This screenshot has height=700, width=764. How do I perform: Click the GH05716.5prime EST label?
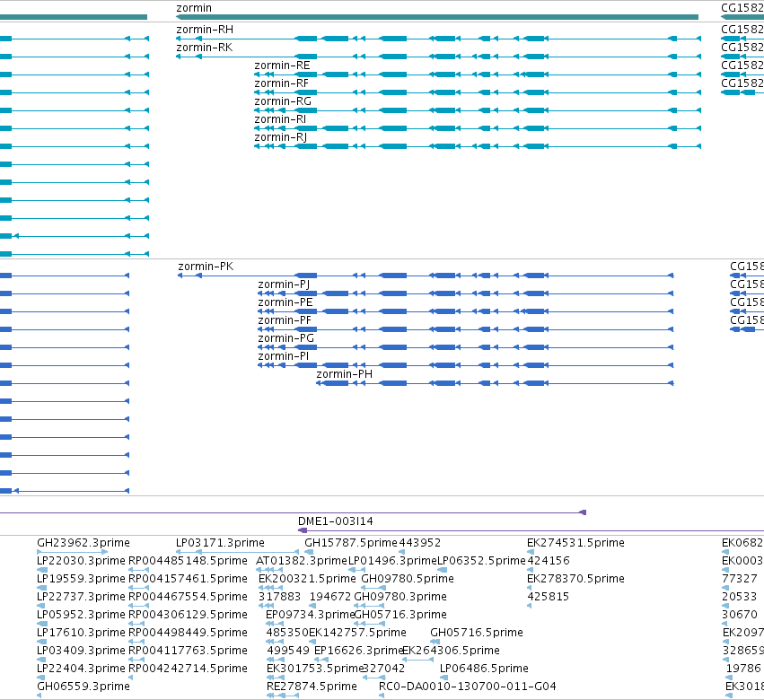point(477,634)
